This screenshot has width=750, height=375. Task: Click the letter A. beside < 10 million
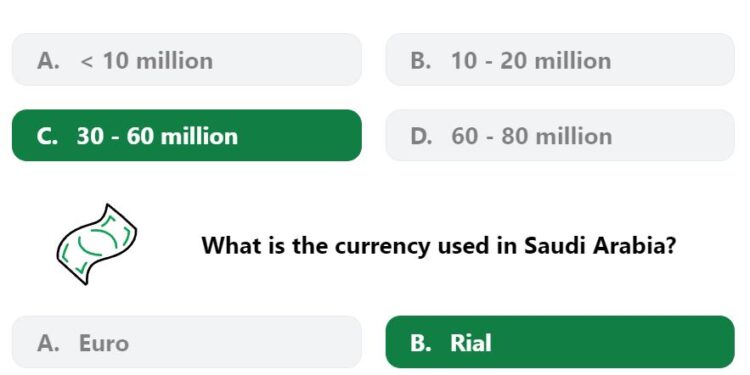click(48, 61)
